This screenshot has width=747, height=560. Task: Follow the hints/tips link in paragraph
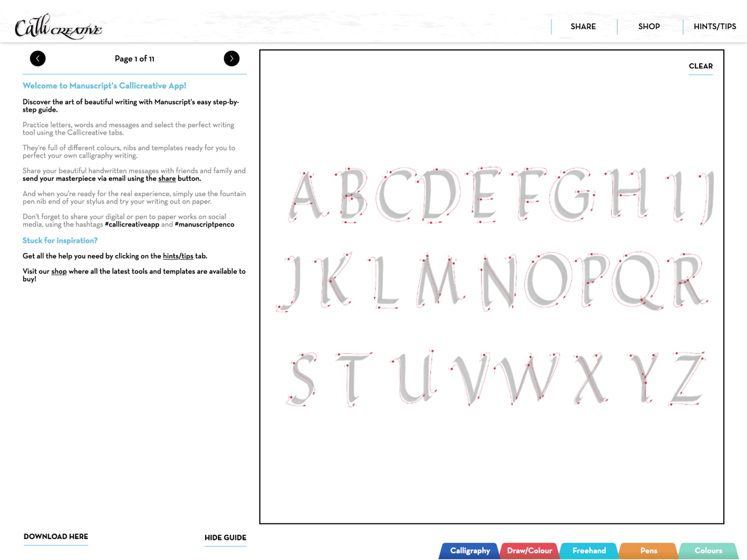click(178, 256)
